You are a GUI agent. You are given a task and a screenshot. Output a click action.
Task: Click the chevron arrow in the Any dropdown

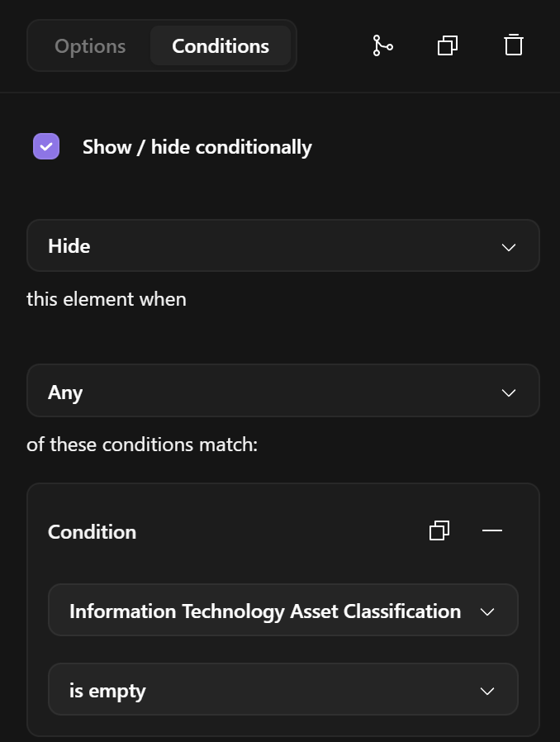pyautogui.click(x=509, y=392)
